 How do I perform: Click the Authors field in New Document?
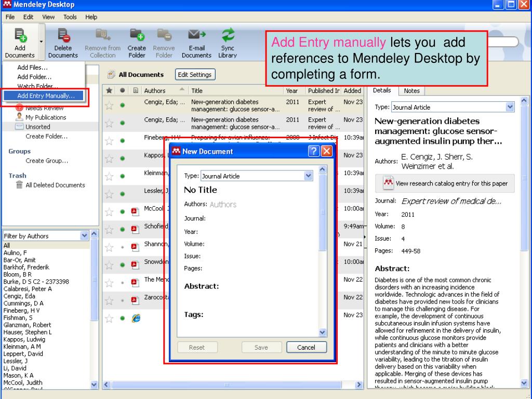point(223,204)
